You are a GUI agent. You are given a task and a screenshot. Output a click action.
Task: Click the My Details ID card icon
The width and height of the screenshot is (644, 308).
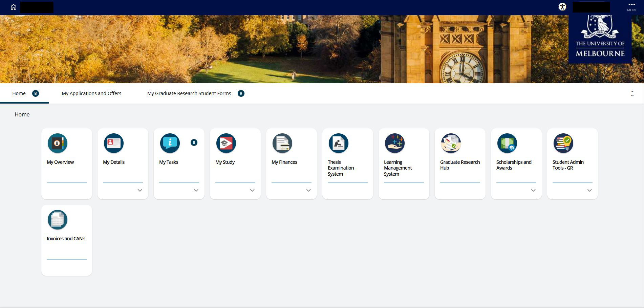point(114,143)
